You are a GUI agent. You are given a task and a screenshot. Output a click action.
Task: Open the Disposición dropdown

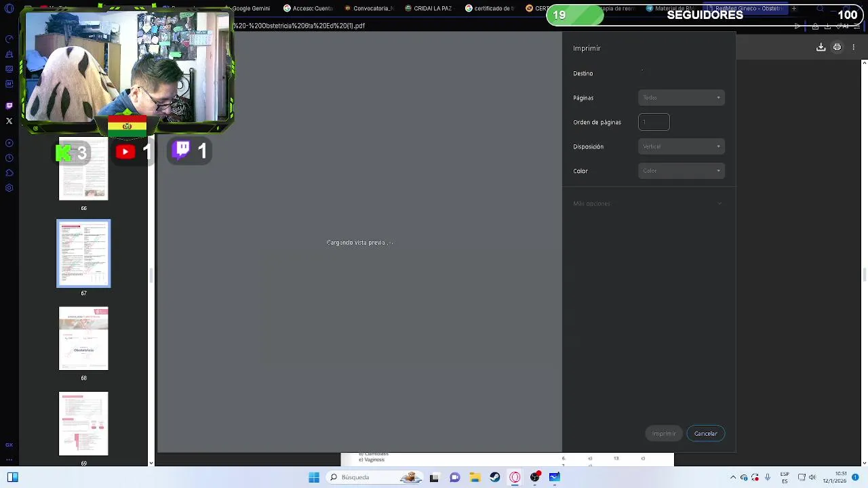click(682, 146)
